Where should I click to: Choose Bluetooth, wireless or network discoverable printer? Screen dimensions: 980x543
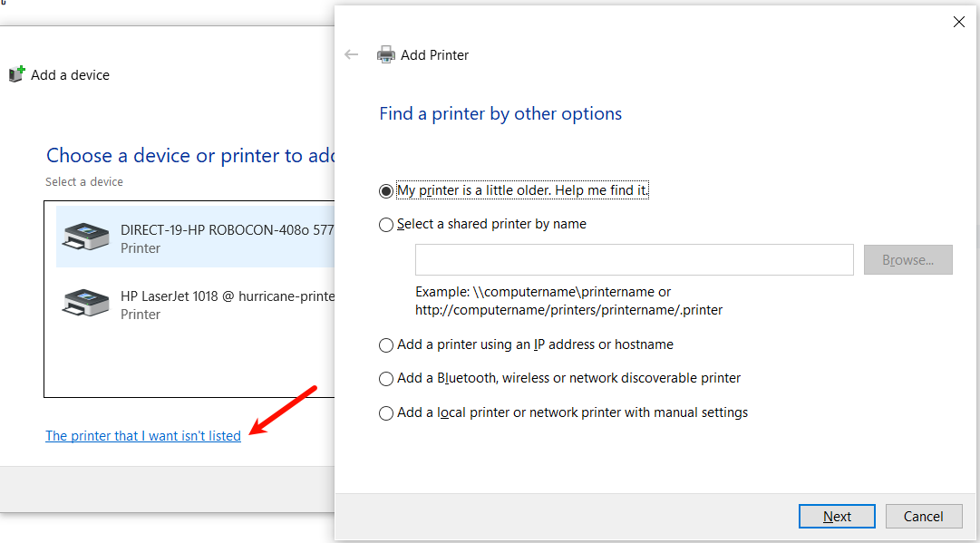(386, 379)
